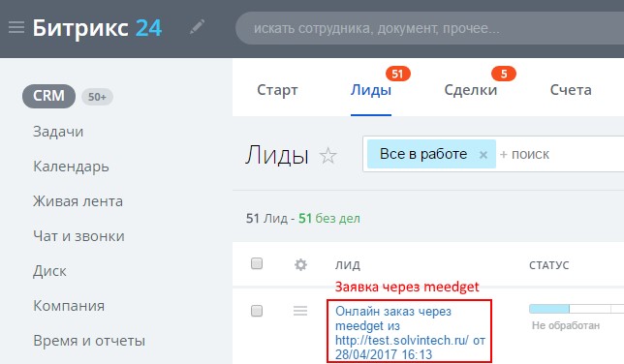
Task: Open the lead row actions menu icon
Action: (300, 311)
